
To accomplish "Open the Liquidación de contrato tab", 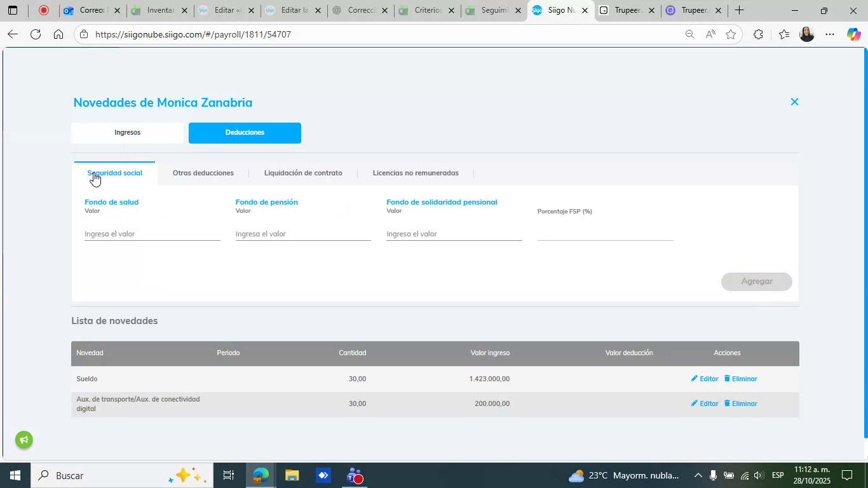I will (x=303, y=173).
